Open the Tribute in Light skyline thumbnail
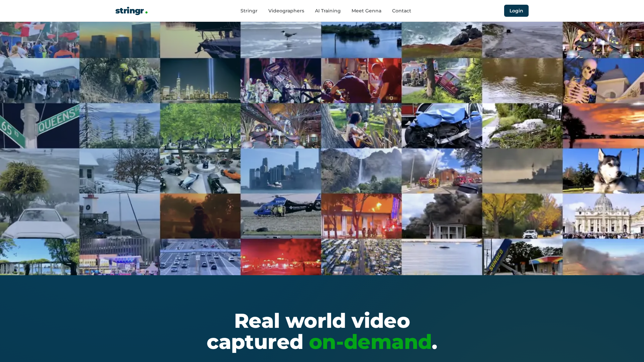Image resolution: width=644 pixels, height=362 pixels. [x=200, y=80]
